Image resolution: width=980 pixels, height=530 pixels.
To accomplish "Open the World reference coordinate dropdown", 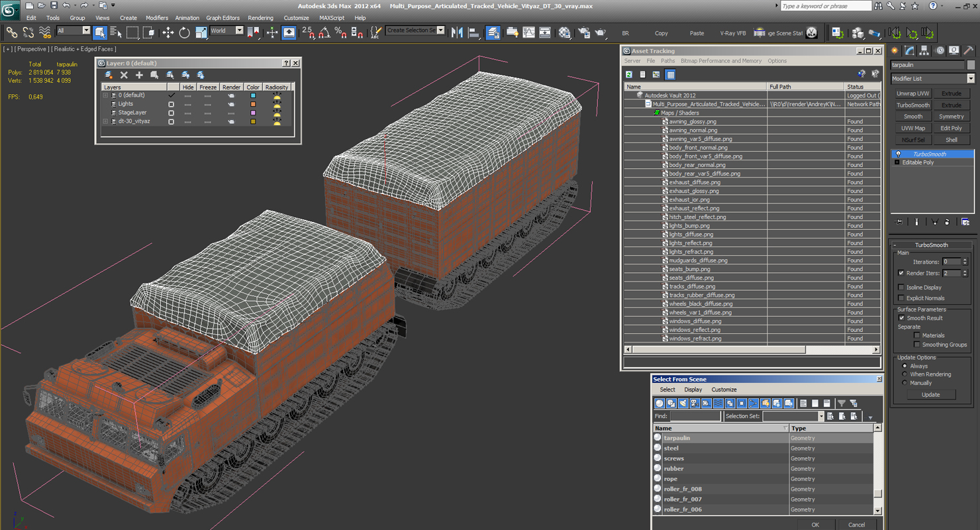I will 226,30.
